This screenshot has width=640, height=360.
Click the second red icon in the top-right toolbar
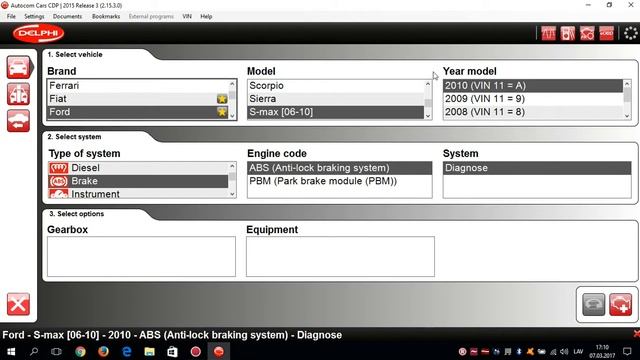point(568,33)
